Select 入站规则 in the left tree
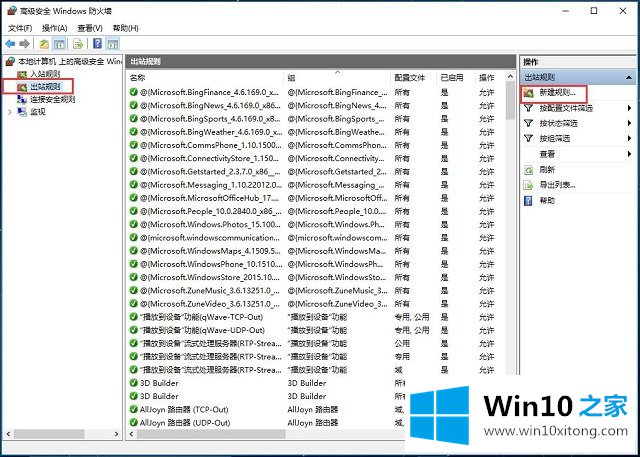This screenshot has width=640, height=457. 45,74
